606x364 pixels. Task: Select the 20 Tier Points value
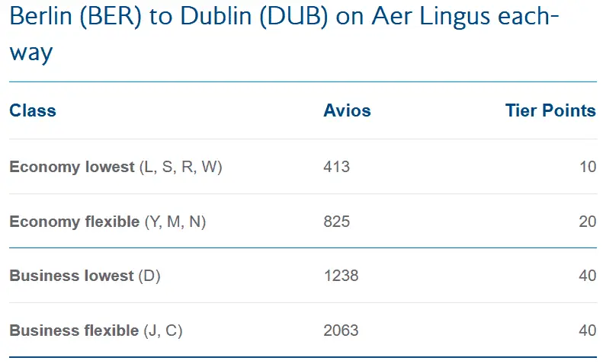[x=587, y=222]
